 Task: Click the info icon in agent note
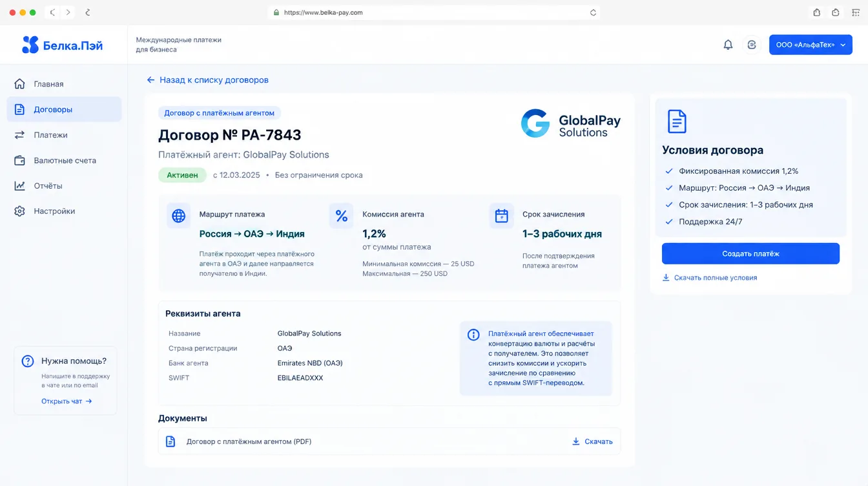click(473, 335)
